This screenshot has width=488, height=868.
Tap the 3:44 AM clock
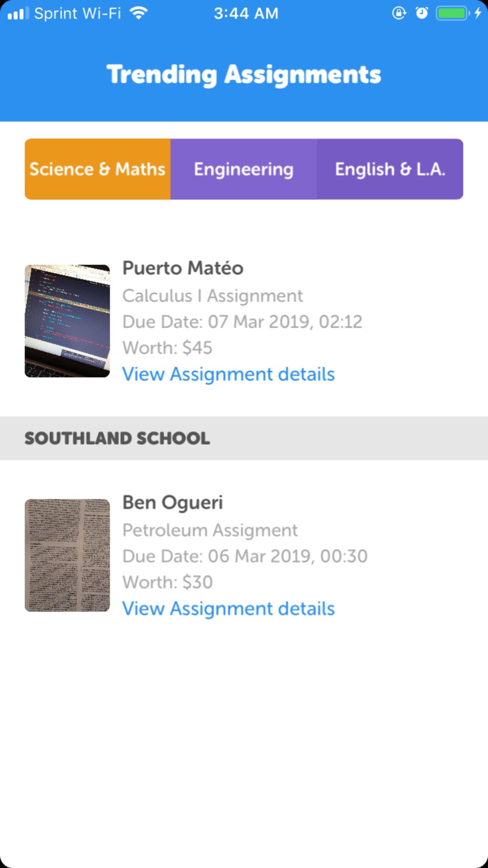click(246, 13)
